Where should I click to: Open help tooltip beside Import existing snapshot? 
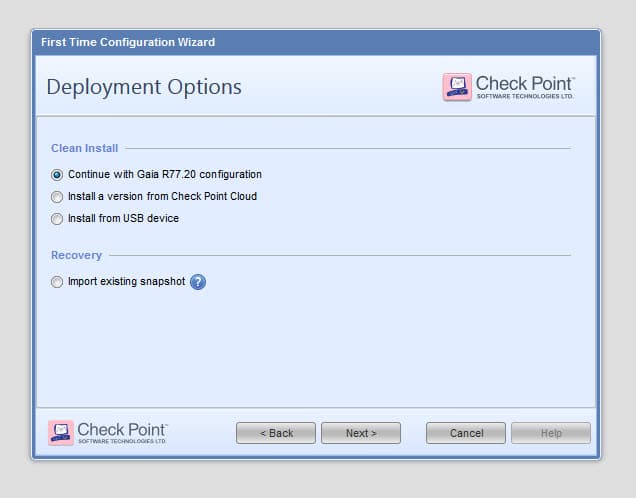198,282
